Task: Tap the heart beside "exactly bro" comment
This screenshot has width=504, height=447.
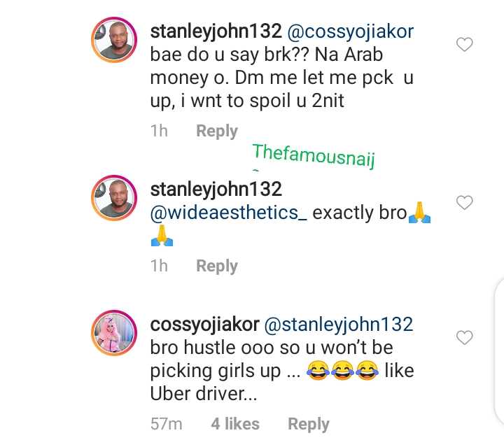Action: point(464,204)
